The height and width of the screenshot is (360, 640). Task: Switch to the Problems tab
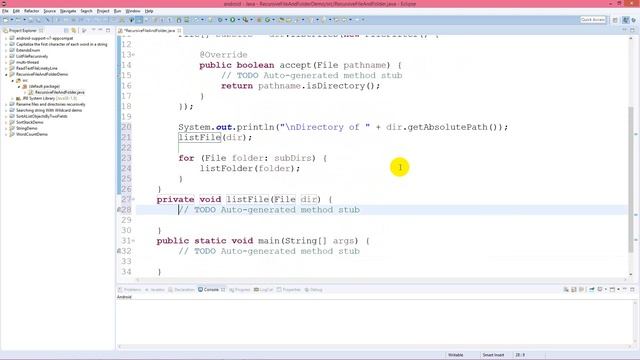click(x=130, y=289)
